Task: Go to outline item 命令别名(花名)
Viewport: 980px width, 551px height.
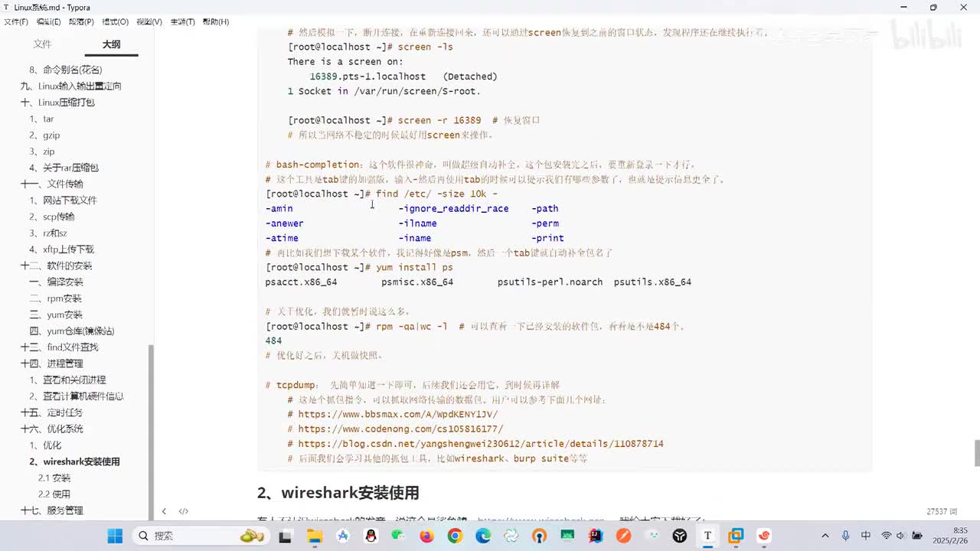Action: (x=66, y=70)
